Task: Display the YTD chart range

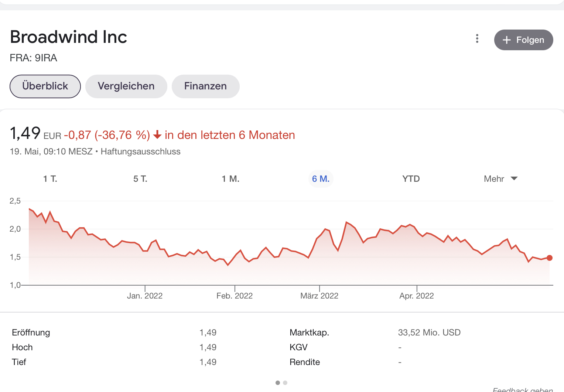Action: pyautogui.click(x=411, y=179)
